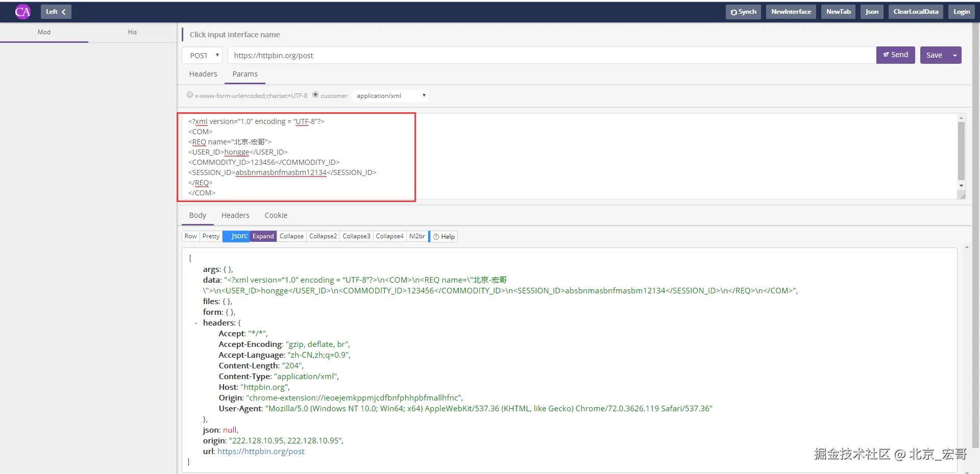Click the request body scrollbar up arrow

962,118
